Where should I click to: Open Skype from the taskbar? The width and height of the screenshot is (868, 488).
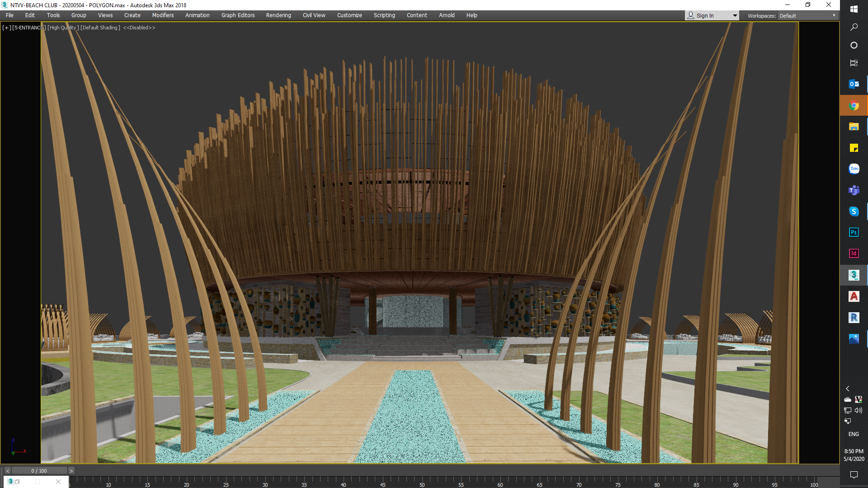tap(854, 211)
